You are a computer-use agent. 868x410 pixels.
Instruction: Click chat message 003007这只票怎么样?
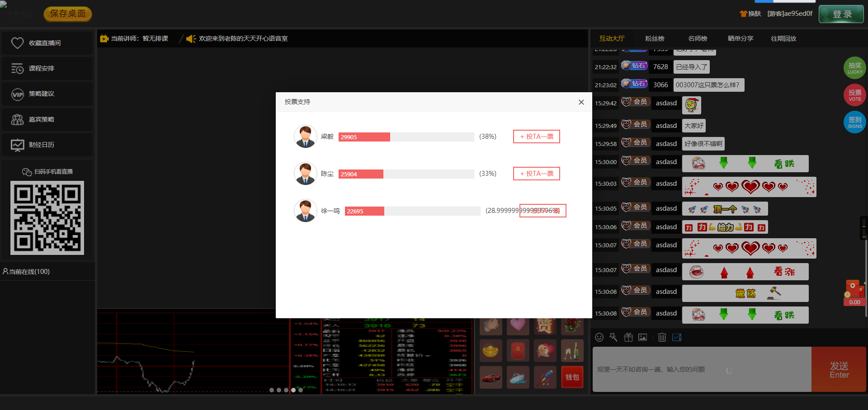708,85
